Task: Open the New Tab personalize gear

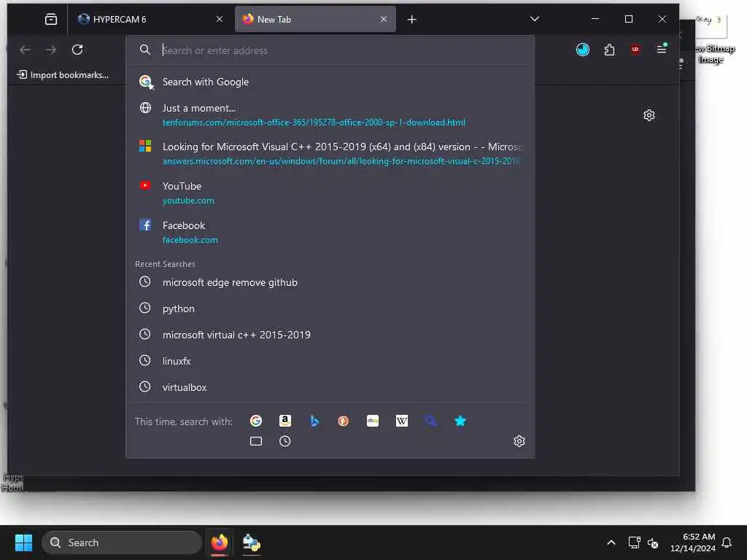Action: (649, 115)
